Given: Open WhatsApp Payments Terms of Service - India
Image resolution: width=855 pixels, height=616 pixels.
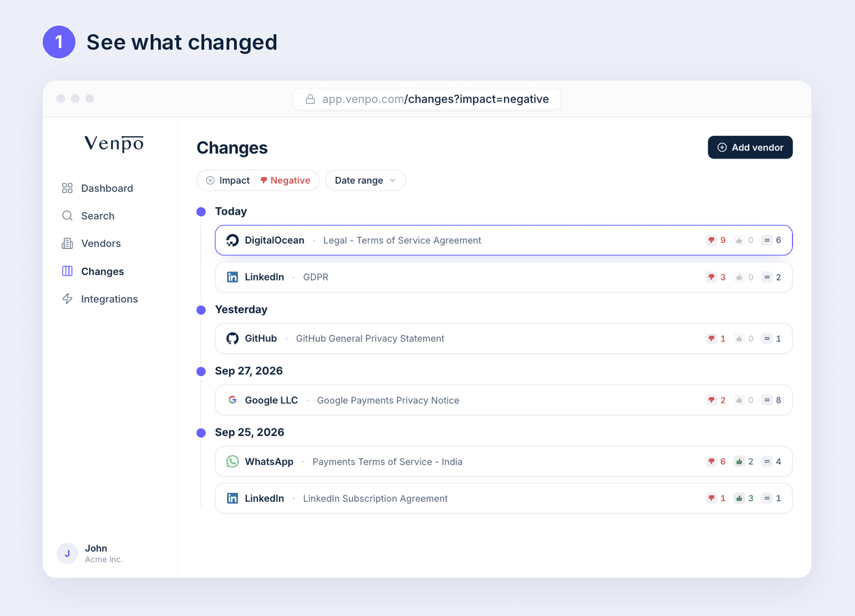Looking at the screenshot, I should [503, 462].
